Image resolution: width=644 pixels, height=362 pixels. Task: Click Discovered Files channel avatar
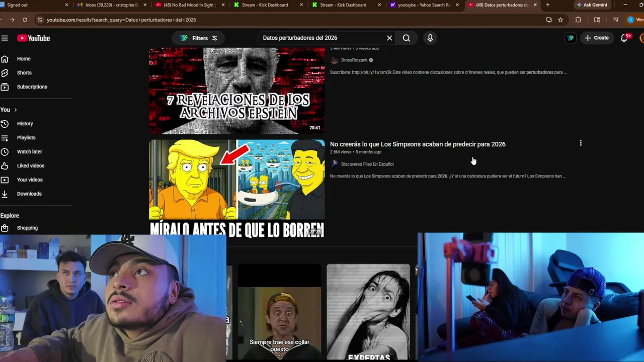pos(335,164)
